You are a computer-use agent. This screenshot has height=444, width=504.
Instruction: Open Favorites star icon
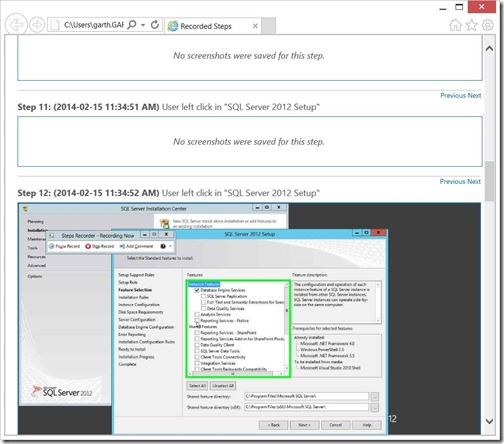471,25
